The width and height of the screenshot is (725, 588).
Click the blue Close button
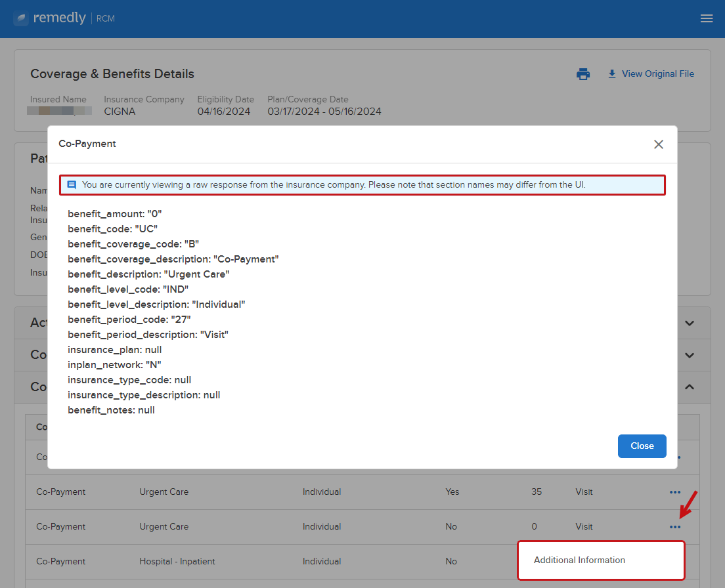pyautogui.click(x=642, y=446)
